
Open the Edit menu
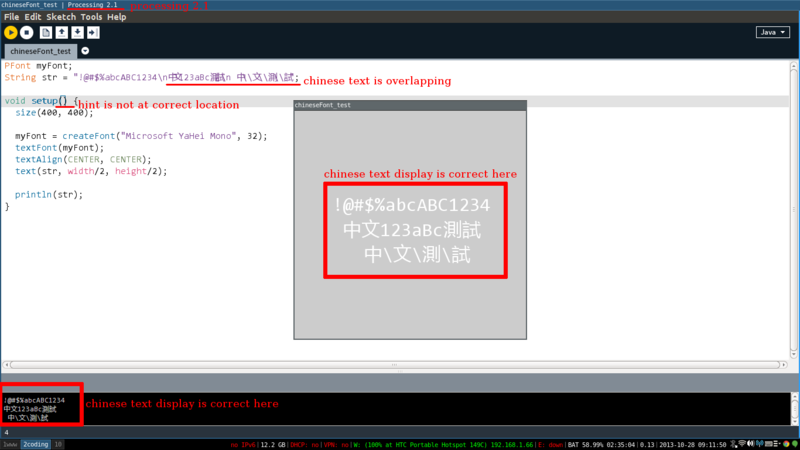33,17
